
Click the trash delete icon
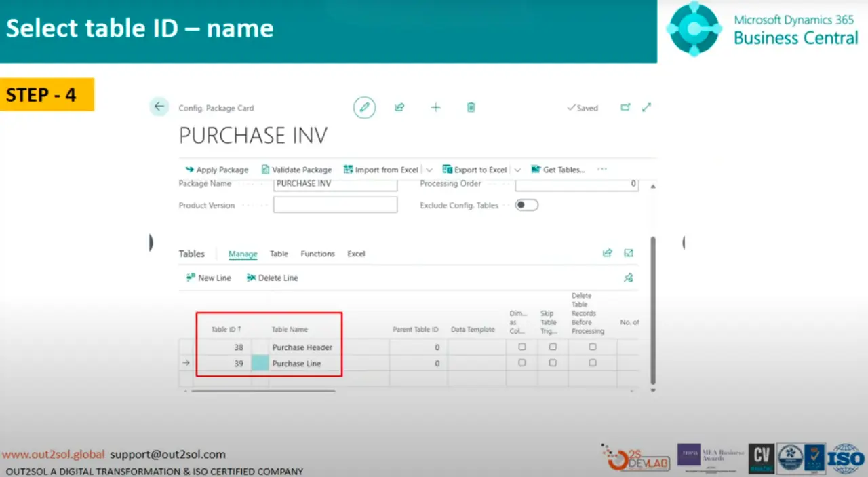coord(471,107)
